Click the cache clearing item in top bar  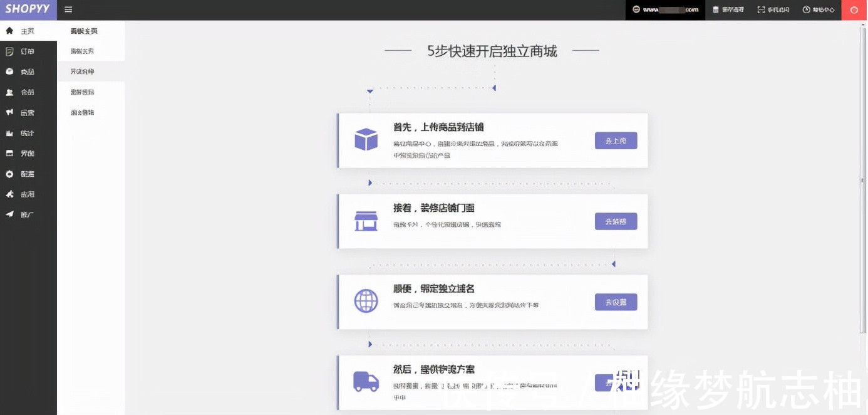point(728,10)
